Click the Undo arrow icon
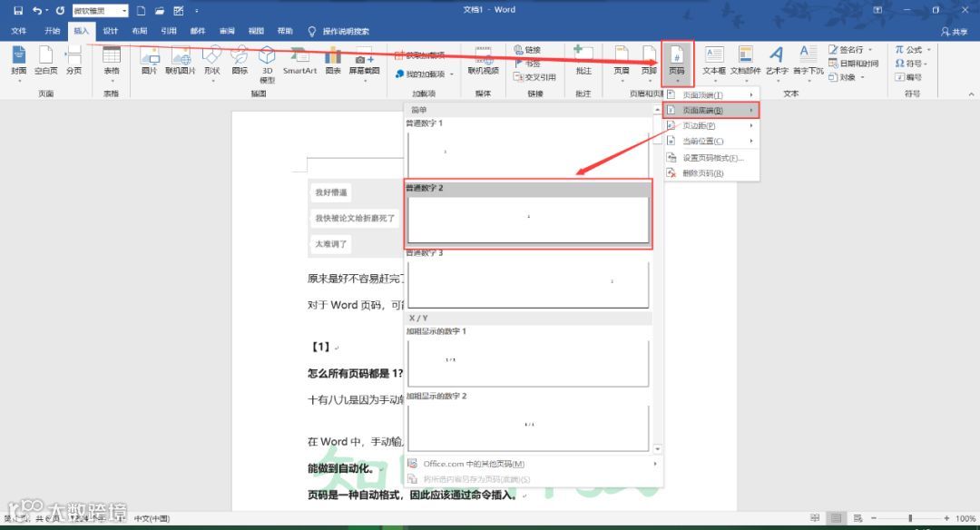This screenshot has width=980, height=530. point(37,11)
